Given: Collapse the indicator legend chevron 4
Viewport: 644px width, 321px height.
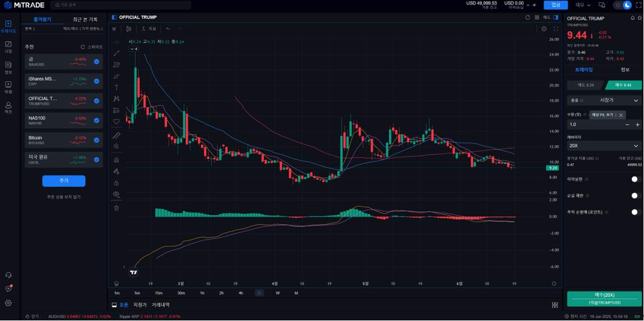Looking at the screenshot, I should tap(134, 49).
